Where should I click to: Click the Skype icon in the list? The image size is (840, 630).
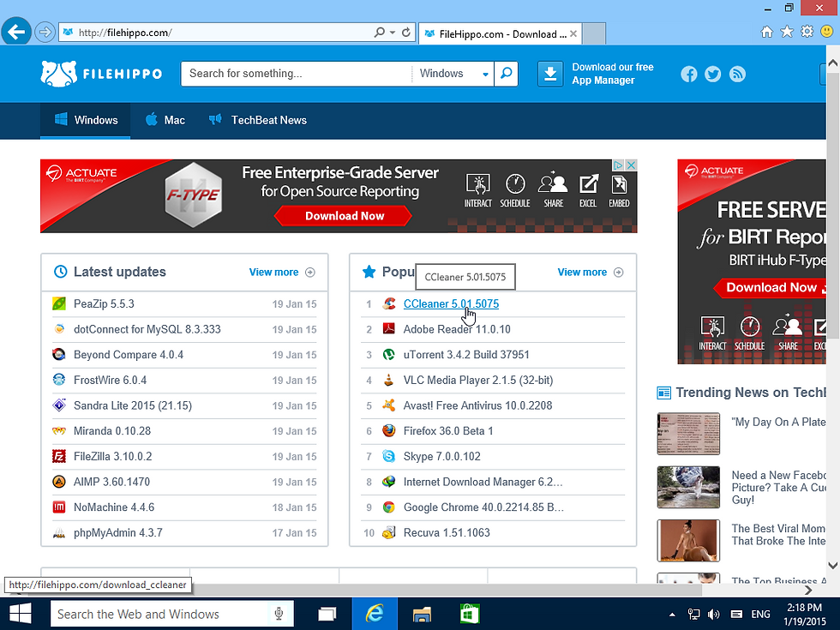[x=389, y=456]
